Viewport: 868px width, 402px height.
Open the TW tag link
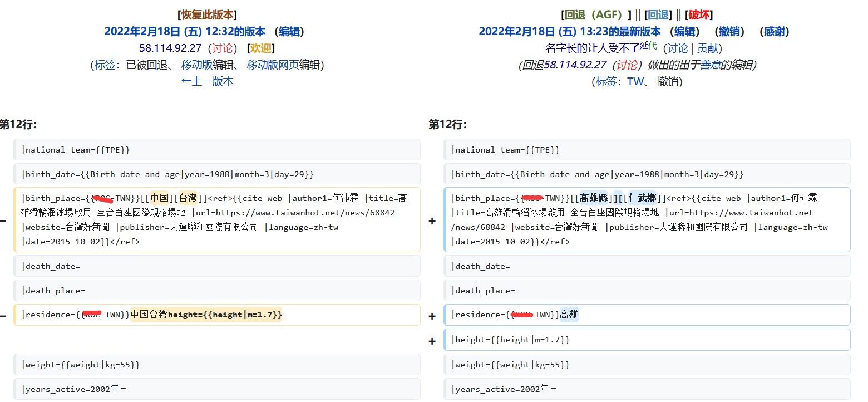635,82
